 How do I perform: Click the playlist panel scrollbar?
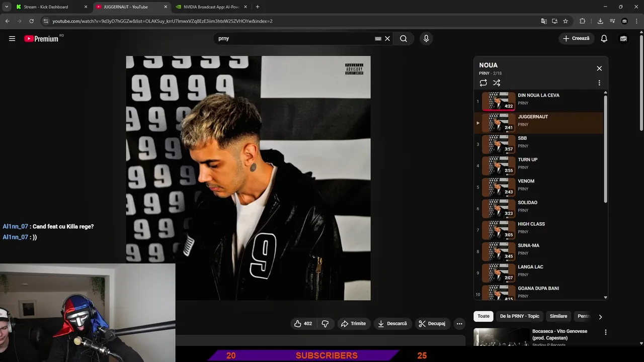[x=605, y=149]
